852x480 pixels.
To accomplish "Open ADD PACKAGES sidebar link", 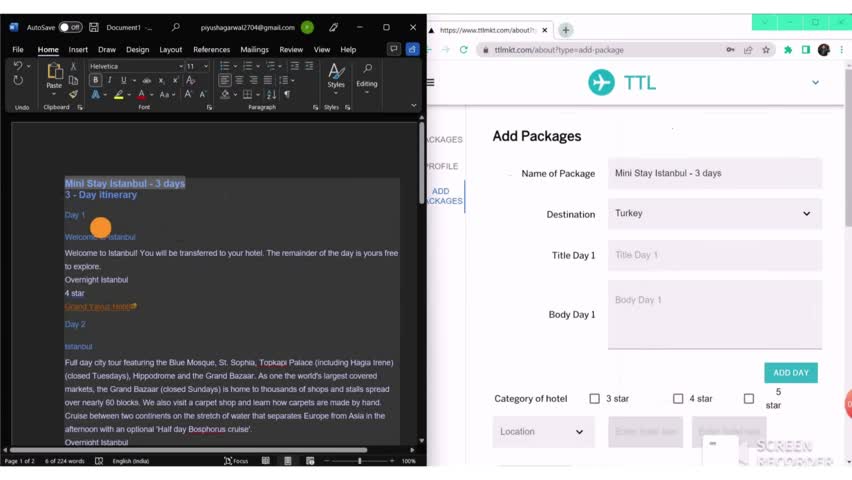I will click(444, 196).
